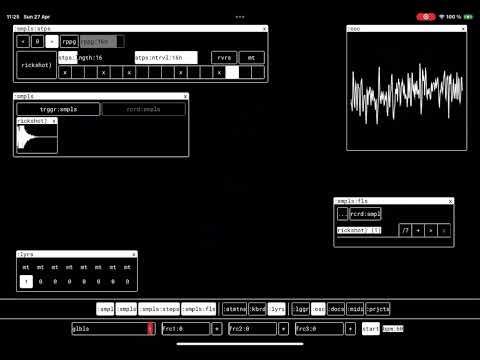Click the highlighted next arrow in smpls:stps
The height and width of the screenshot is (360, 480).
tap(52, 42)
